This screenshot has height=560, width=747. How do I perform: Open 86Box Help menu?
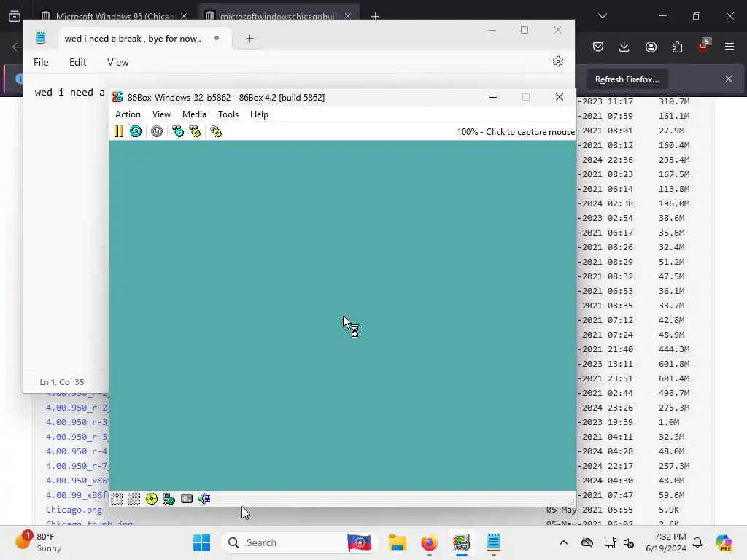click(259, 114)
